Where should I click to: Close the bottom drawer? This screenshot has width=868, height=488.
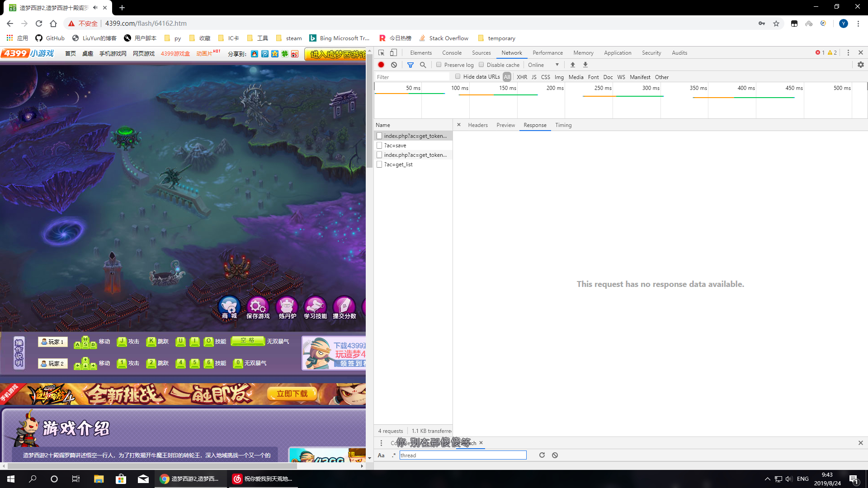(x=861, y=443)
